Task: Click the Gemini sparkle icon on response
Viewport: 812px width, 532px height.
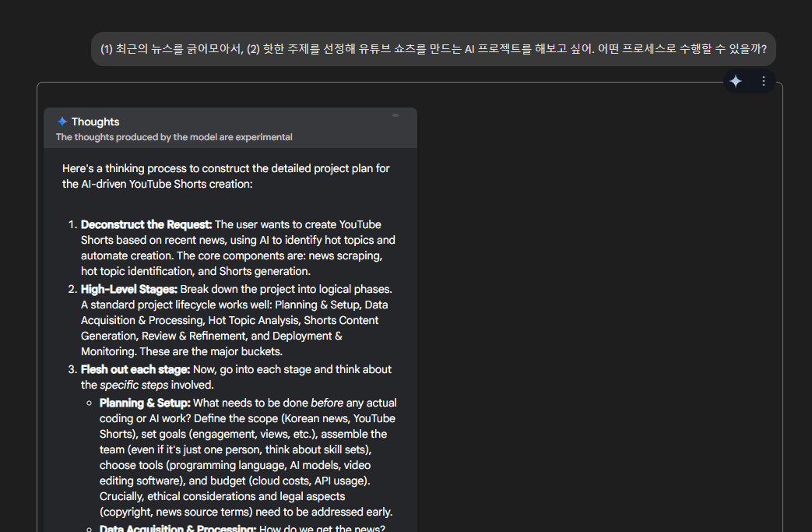Action: (736, 81)
